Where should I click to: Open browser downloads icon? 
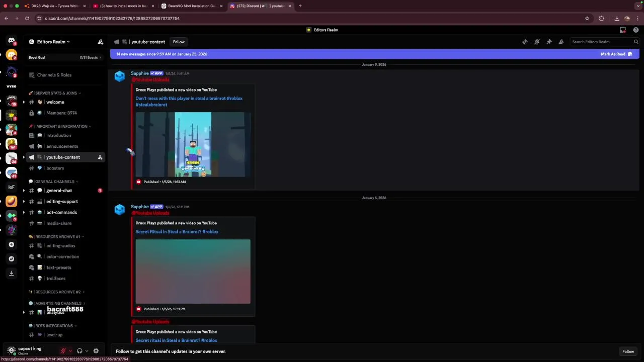point(617,18)
